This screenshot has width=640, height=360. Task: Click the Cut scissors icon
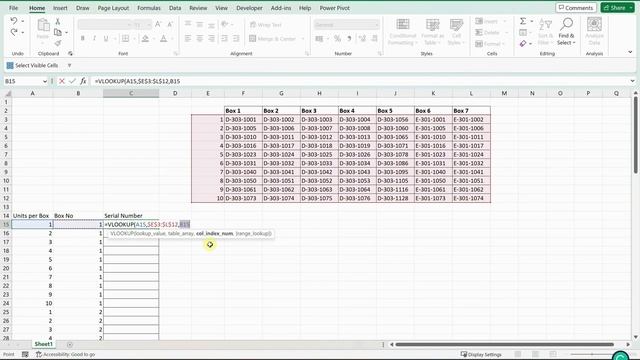pyautogui.click(x=58, y=22)
